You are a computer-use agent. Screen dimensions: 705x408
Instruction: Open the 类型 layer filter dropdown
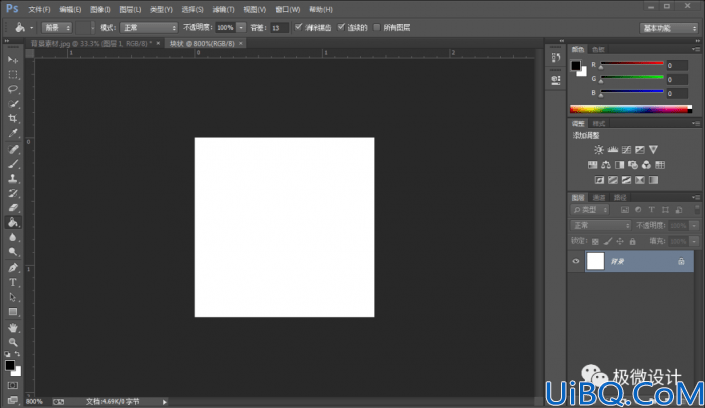[x=590, y=210]
